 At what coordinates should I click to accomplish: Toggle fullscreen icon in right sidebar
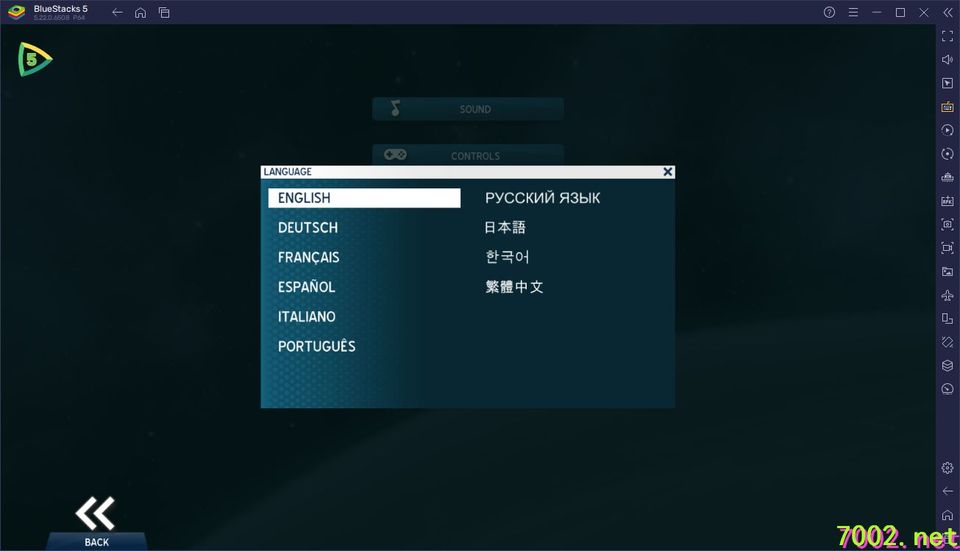click(947, 36)
